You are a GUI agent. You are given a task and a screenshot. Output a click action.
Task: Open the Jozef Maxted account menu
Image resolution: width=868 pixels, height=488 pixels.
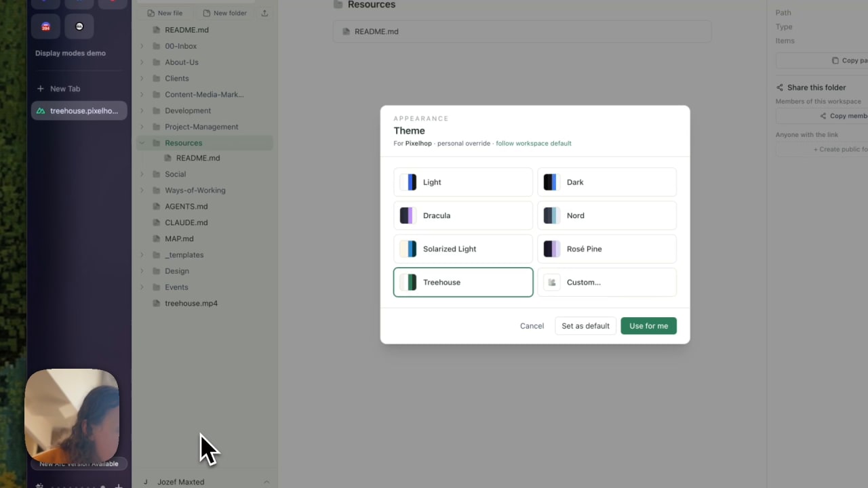tap(205, 482)
